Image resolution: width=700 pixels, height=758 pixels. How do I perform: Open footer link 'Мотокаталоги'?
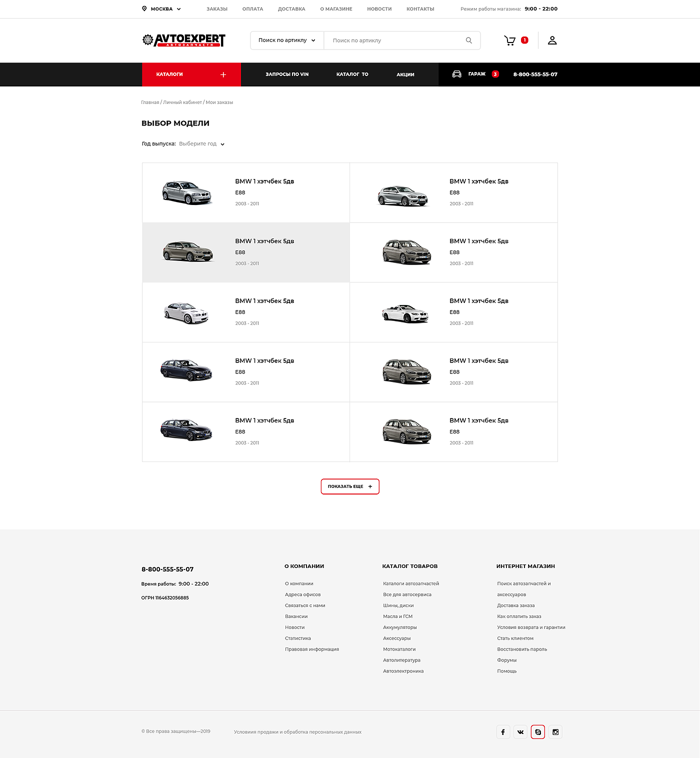click(399, 649)
